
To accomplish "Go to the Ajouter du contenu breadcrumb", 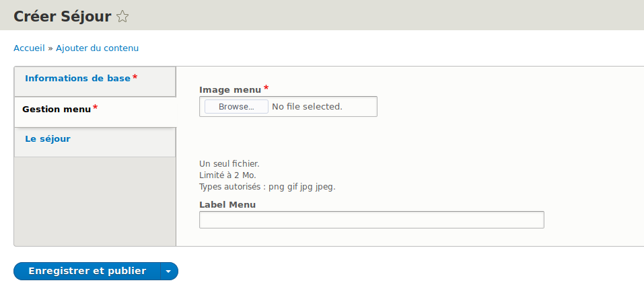I will point(97,48).
